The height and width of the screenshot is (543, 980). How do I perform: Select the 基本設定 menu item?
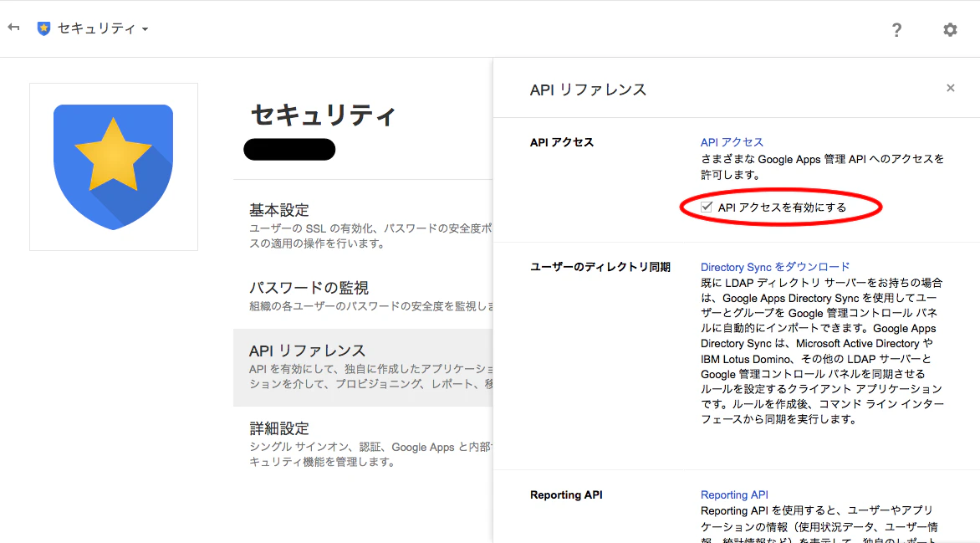[x=363, y=226]
